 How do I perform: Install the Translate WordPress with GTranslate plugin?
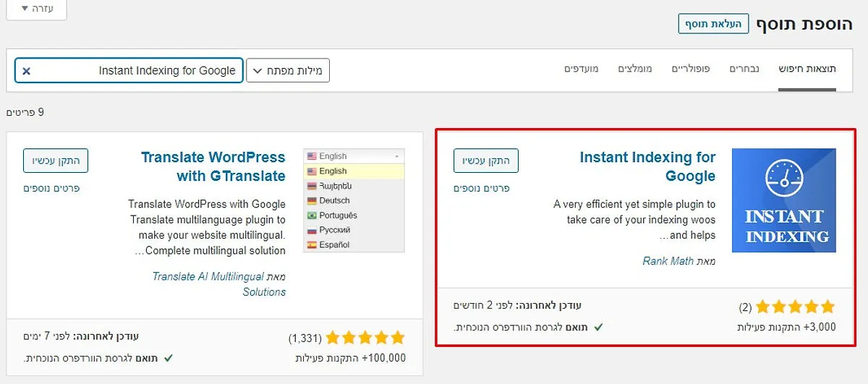pyautogui.click(x=56, y=161)
